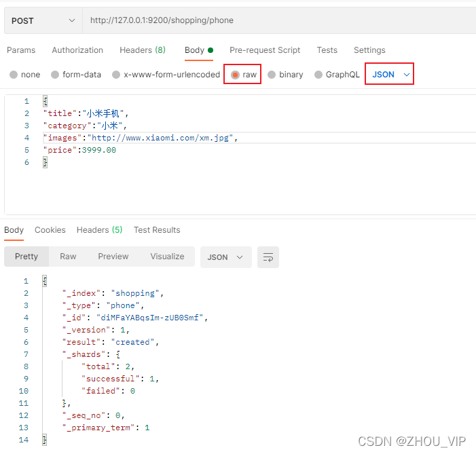Viewport: 476px width, 454px height.
Task: Click the "category" line in request editor
Action: tap(85, 126)
